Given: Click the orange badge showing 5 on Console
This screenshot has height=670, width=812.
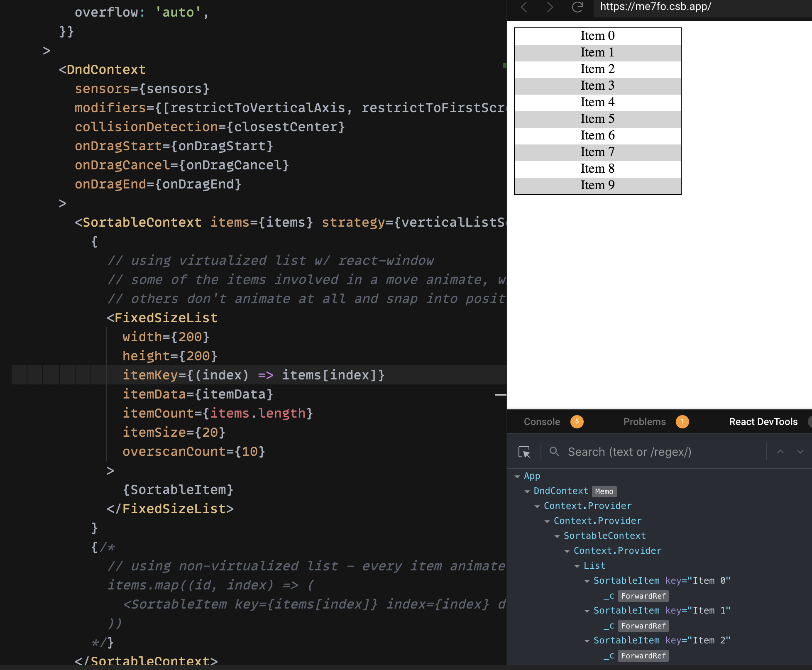Looking at the screenshot, I should tap(577, 422).
